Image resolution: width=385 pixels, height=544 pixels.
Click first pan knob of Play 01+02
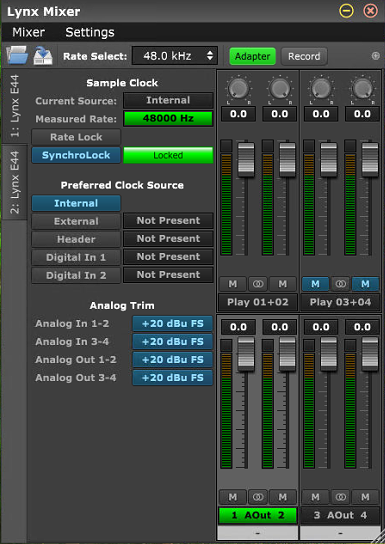[238, 89]
